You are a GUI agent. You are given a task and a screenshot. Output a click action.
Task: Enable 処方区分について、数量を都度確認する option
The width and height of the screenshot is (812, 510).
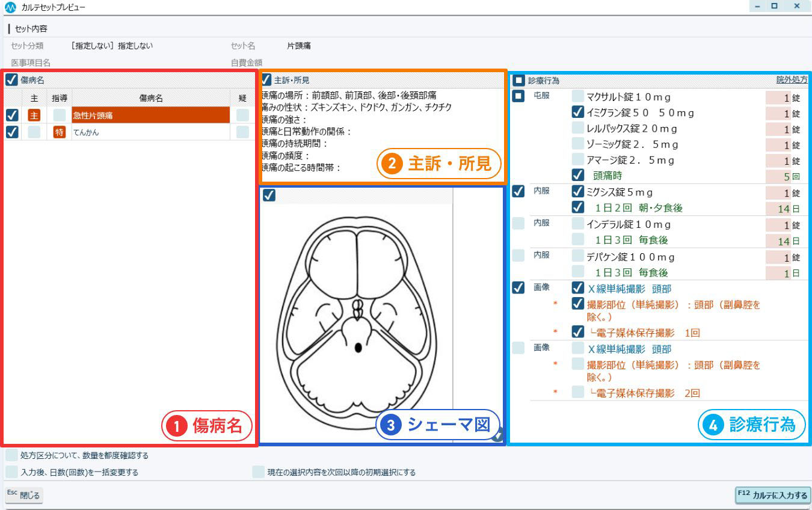11,455
